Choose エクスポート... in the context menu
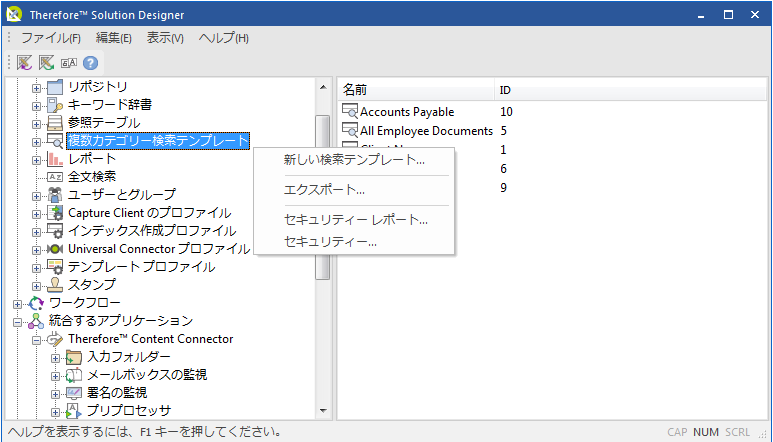The image size is (773, 442). (324, 190)
